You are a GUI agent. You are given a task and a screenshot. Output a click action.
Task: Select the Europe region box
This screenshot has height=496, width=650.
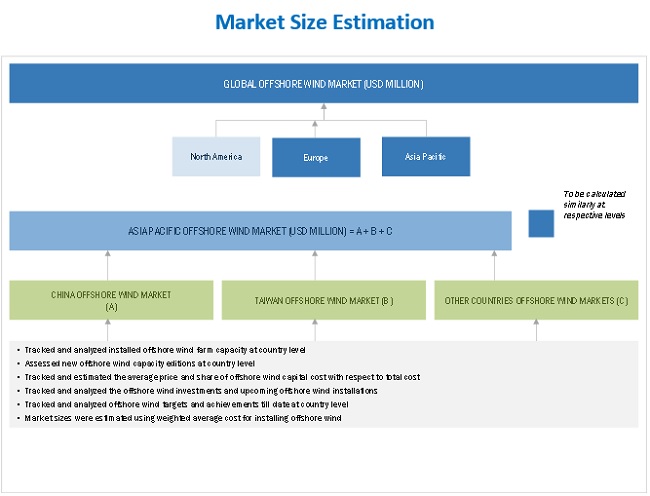click(315, 157)
